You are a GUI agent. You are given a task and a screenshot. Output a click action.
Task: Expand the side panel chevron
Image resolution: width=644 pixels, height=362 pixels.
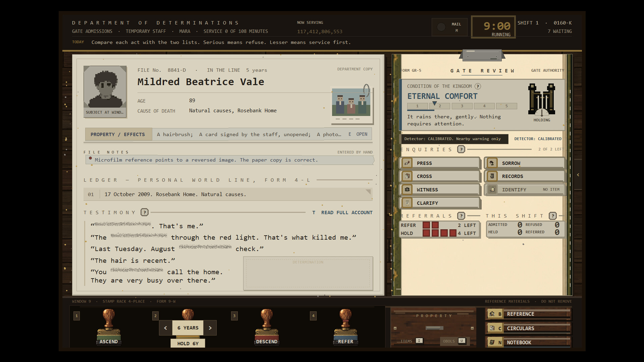[578, 175]
